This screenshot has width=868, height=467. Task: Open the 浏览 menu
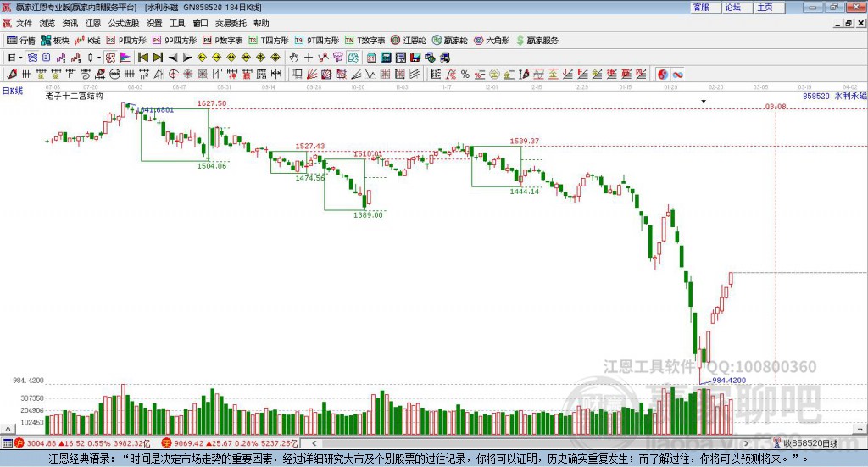coord(47,23)
